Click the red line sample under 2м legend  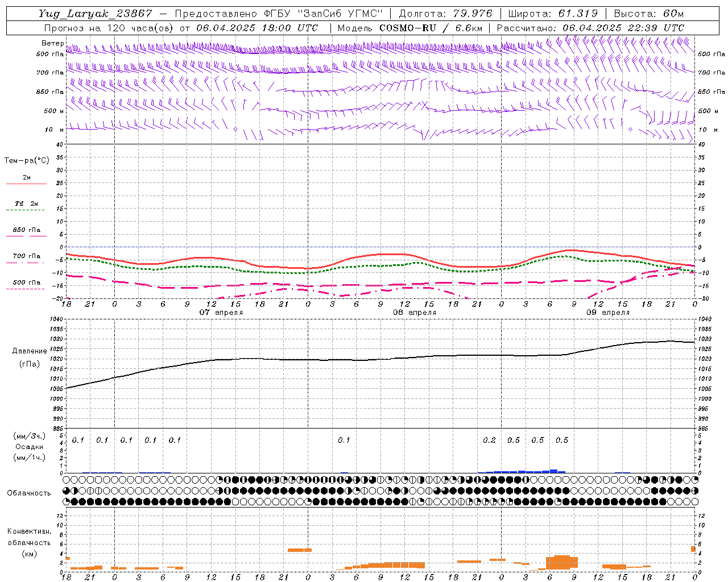26,184
